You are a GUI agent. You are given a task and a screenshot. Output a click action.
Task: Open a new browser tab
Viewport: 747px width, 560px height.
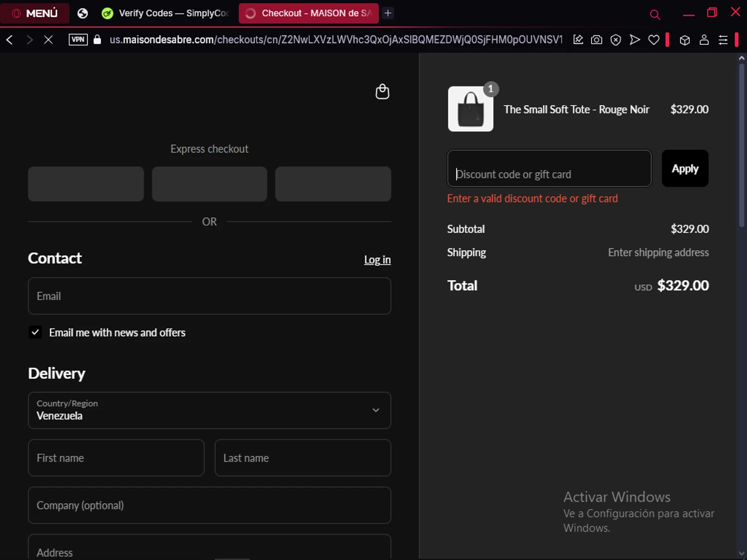[388, 13]
